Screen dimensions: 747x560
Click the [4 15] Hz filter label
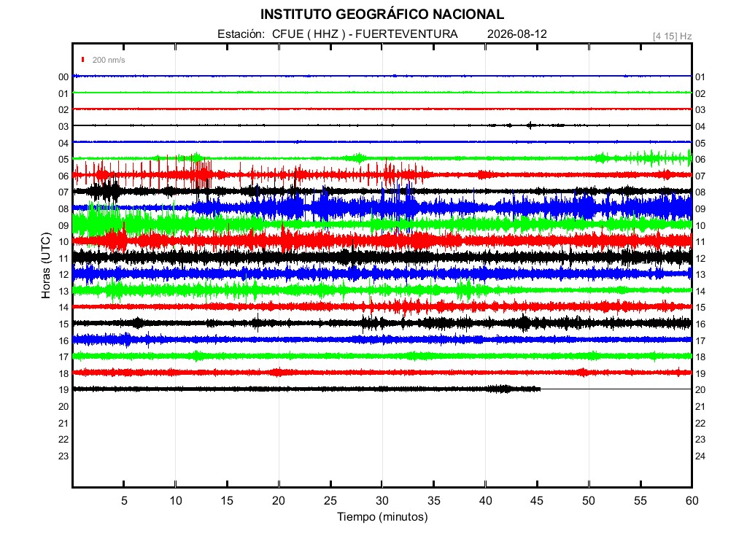(x=672, y=36)
